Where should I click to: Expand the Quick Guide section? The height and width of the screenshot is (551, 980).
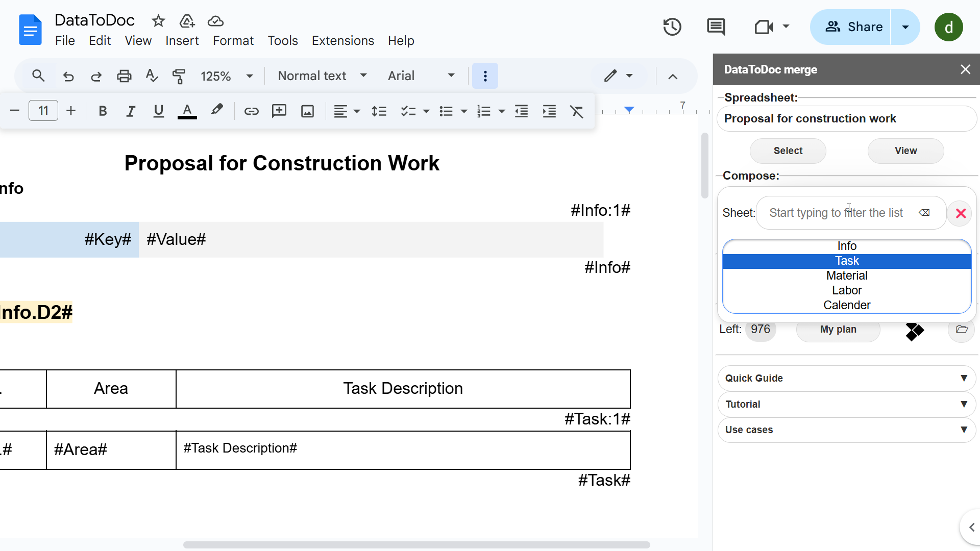point(846,378)
